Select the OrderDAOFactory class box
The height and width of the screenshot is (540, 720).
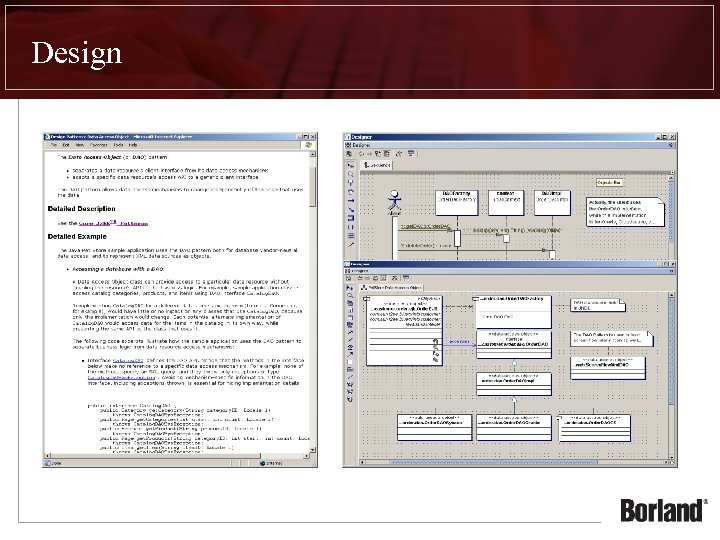513,312
